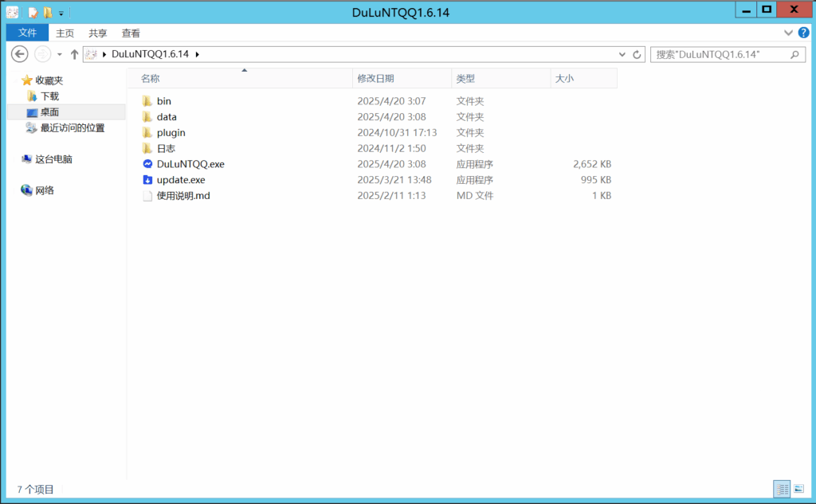The height and width of the screenshot is (504, 816).
Task: Open the Help question mark icon
Action: (x=803, y=33)
